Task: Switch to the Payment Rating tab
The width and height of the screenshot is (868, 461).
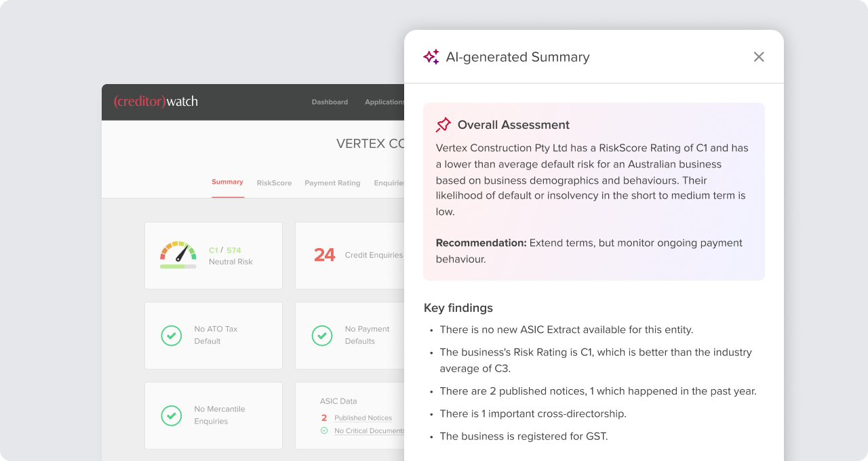Action: (332, 183)
